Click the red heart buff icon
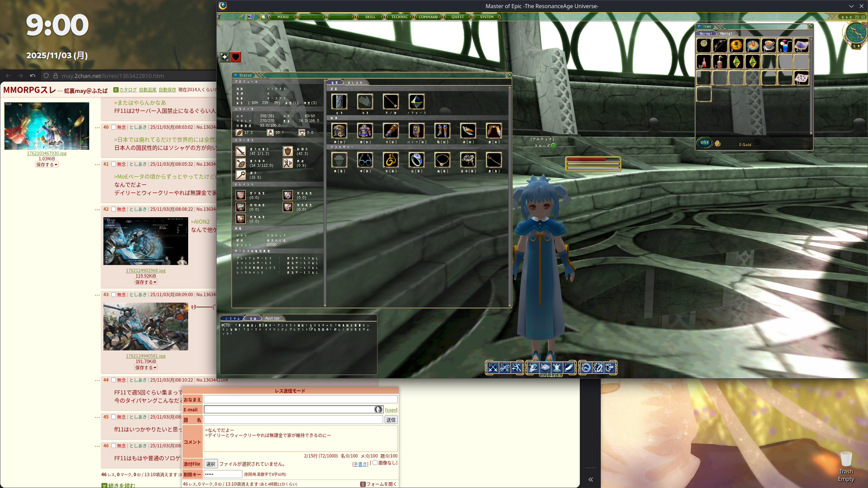This screenshot has height=488, width=868. (236, 57)
